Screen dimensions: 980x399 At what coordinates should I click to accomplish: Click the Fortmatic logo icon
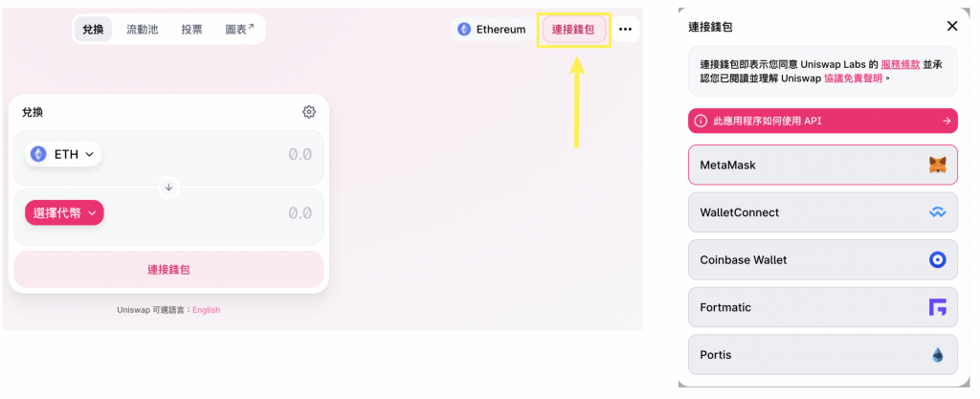pos(937,307)
